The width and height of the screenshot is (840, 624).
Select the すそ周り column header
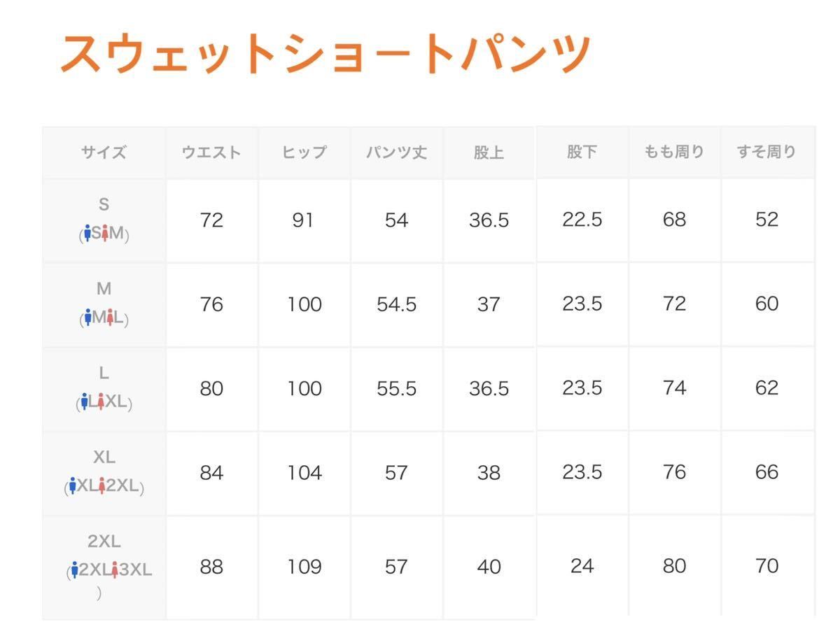click(x=766, y=152)
